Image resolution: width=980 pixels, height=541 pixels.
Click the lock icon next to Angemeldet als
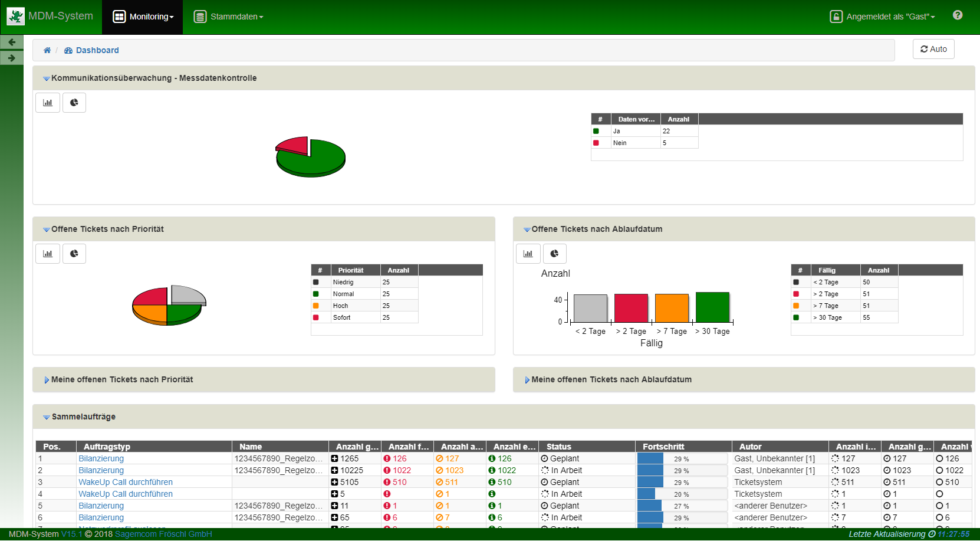pos(836,17)
